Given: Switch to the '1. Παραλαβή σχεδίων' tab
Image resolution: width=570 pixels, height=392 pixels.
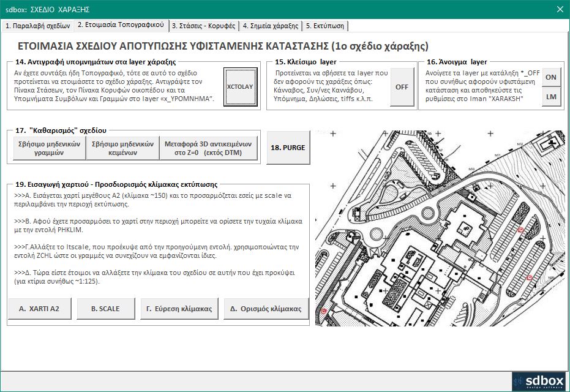Looking at the screenshot, I should pos(37,26).
